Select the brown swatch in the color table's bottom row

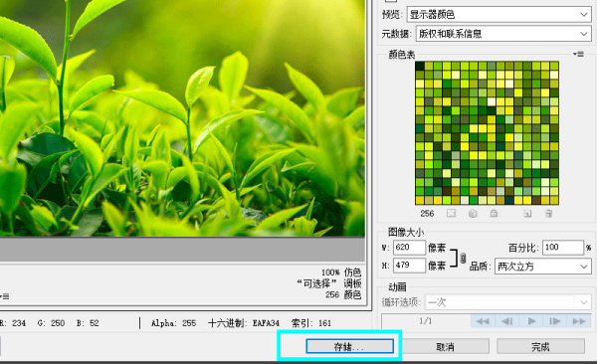tap(536, 200)
